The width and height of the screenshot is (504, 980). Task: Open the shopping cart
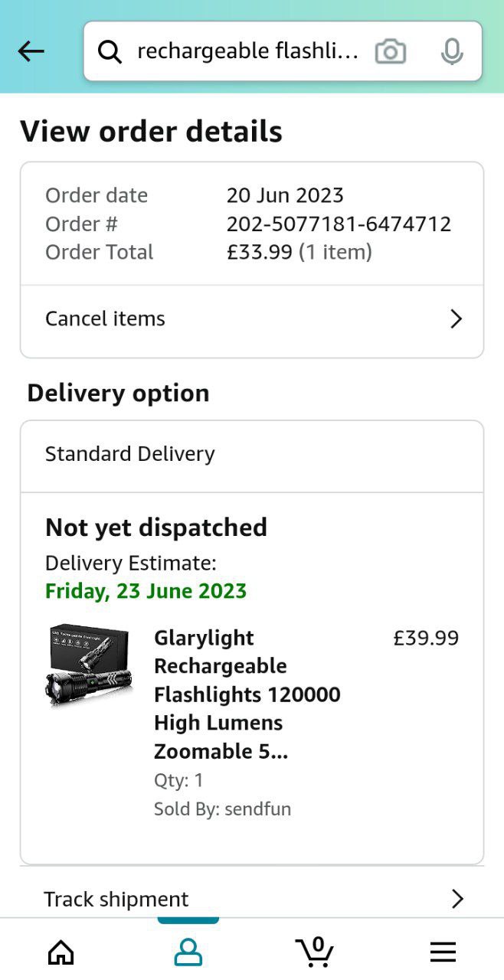coord(315,952)
